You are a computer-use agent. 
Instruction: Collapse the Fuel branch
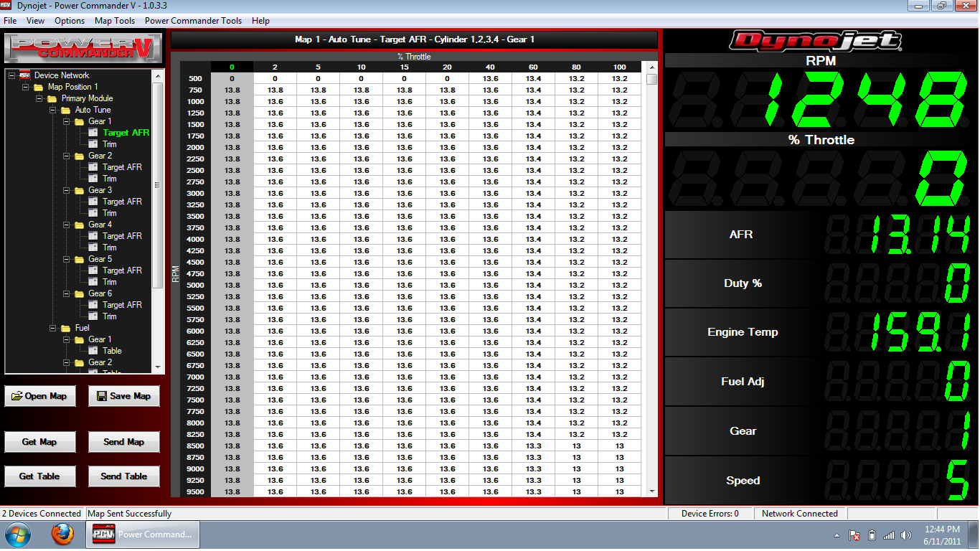pos(52,328)
